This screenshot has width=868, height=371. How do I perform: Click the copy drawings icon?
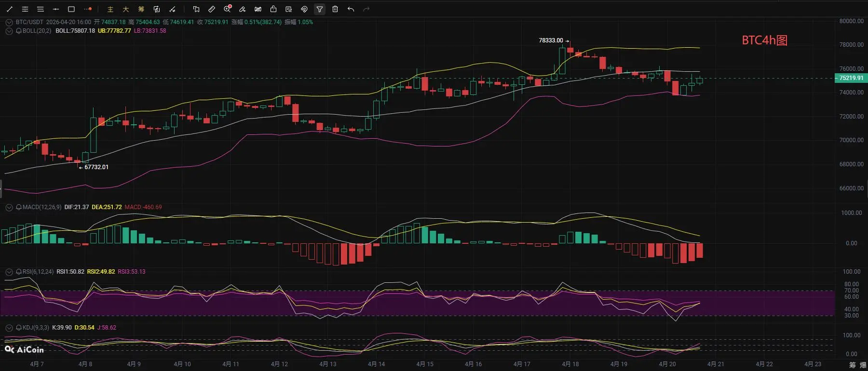point(196,9)
